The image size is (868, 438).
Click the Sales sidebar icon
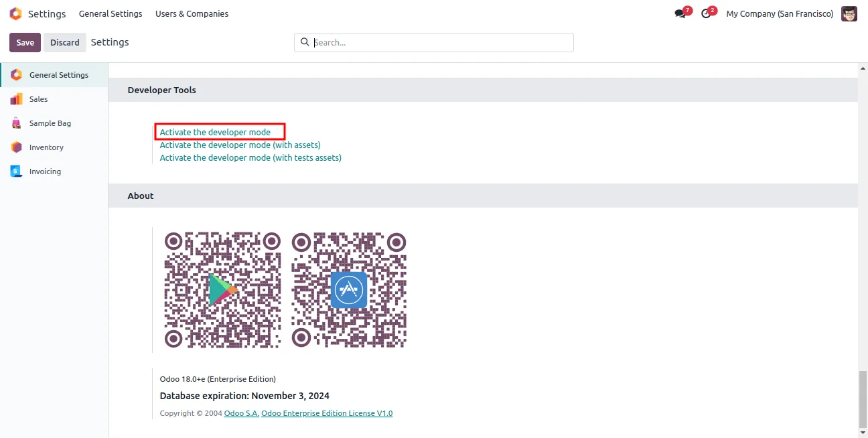(x=16, y=99)
